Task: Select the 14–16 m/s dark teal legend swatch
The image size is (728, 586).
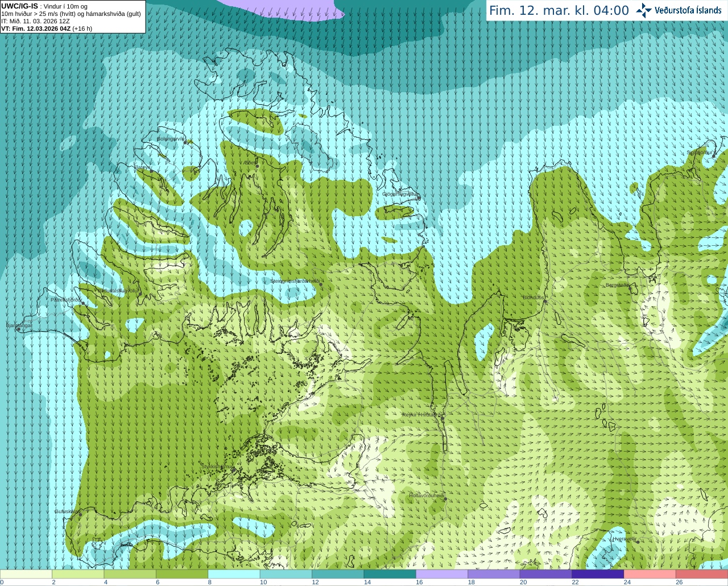Action: 390,574
